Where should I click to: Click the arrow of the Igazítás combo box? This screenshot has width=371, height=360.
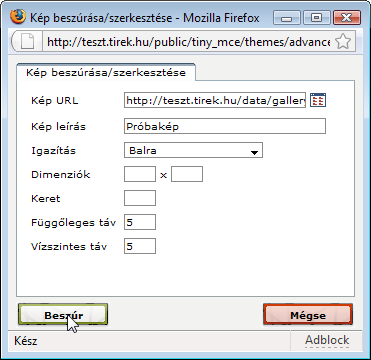254,152
